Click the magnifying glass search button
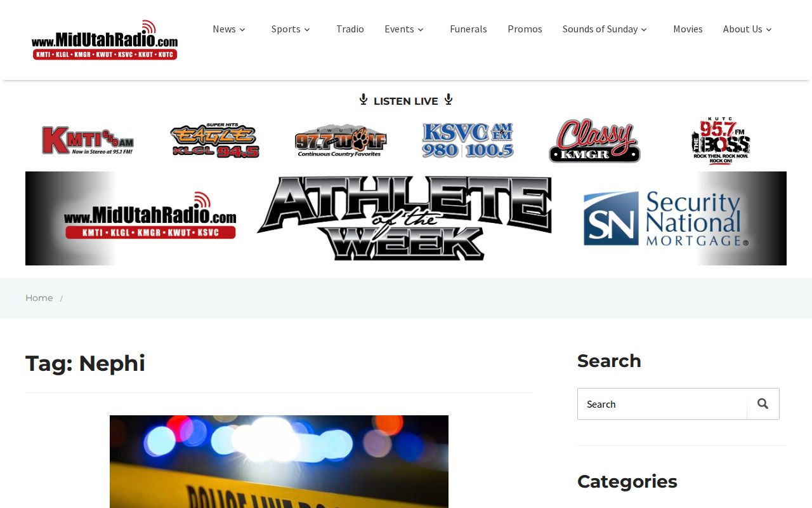 coord(763,404)
